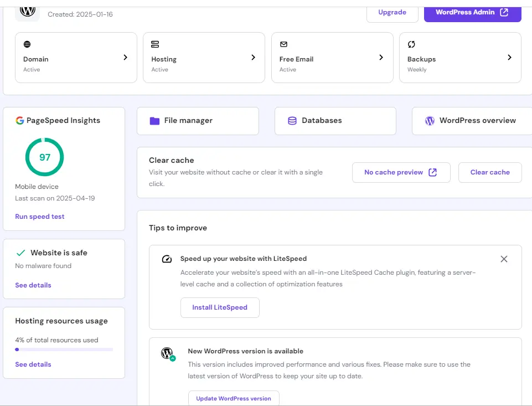Click the speedometer icon next to LiteSpeed tip

click(x=167, y=259)
